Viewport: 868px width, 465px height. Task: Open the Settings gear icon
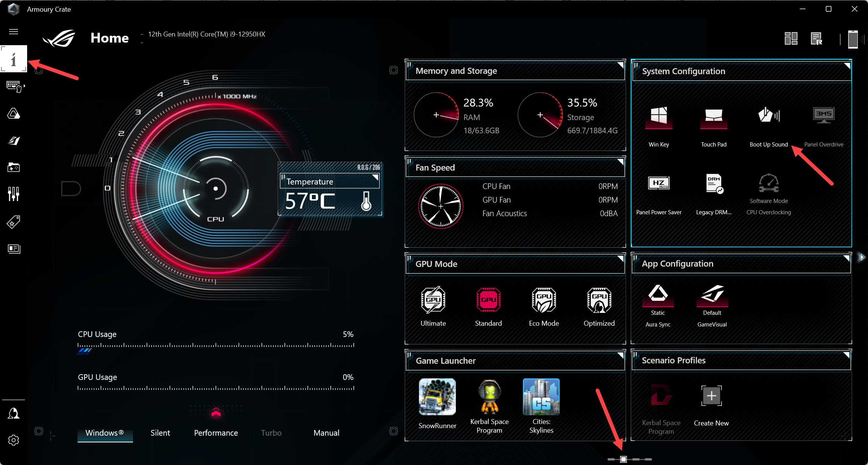coord(14,440)
